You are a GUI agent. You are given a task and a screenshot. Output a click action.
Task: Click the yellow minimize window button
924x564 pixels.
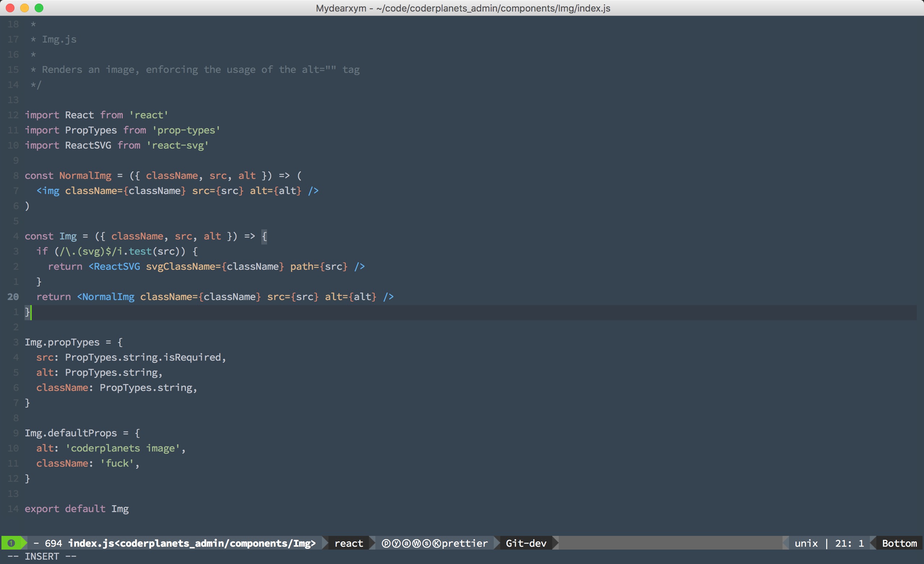(x=25, y=8)
